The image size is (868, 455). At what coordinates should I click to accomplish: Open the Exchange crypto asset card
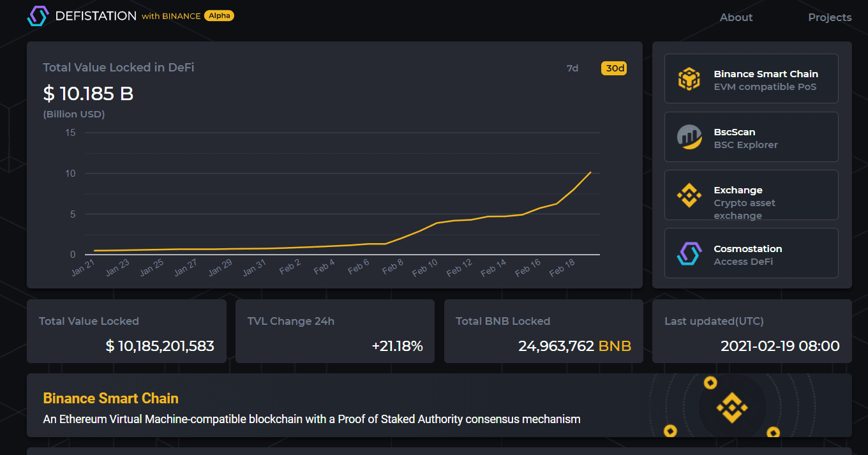click(x=751, y=195)
